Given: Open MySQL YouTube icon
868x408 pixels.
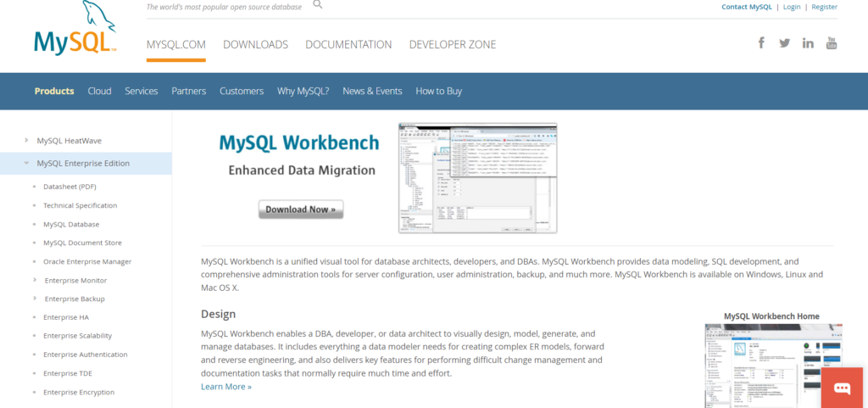Looking at the screenshot, I should [x=832, y=42].
